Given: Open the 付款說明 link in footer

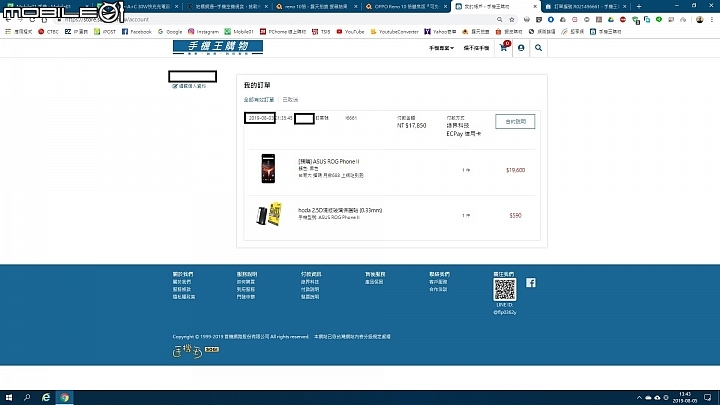Looking at the screenshot, I should [x=310, y=290].
